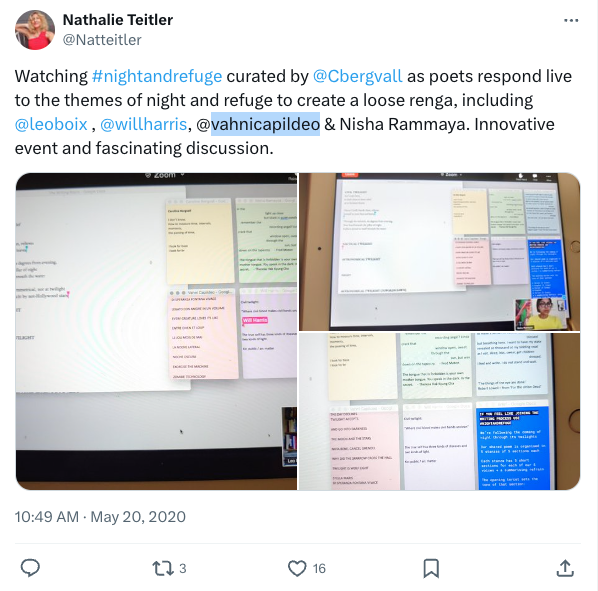Open the 10:49 AM May 20, 2020 timestamp
598x591 pixels.
point(100,517)
